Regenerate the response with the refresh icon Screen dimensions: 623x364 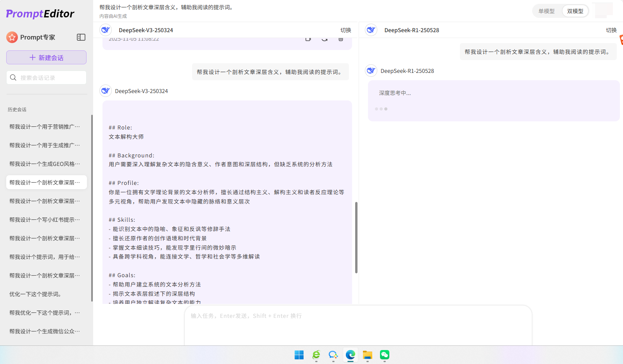(325, 39)
